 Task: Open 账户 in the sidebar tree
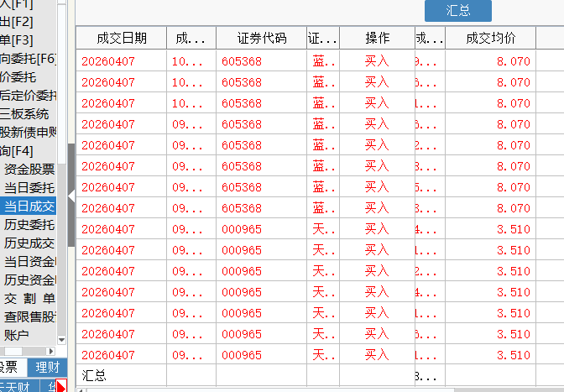[16, 335]
